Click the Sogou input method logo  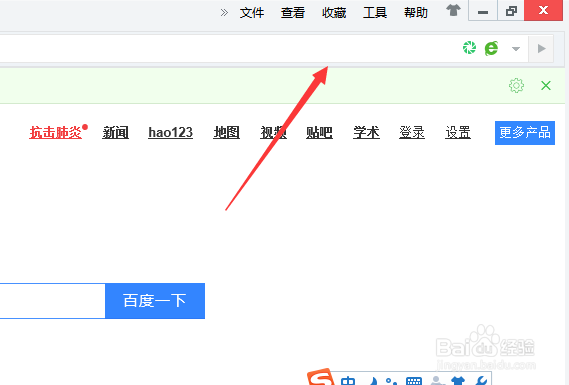(x=321, y=377)
